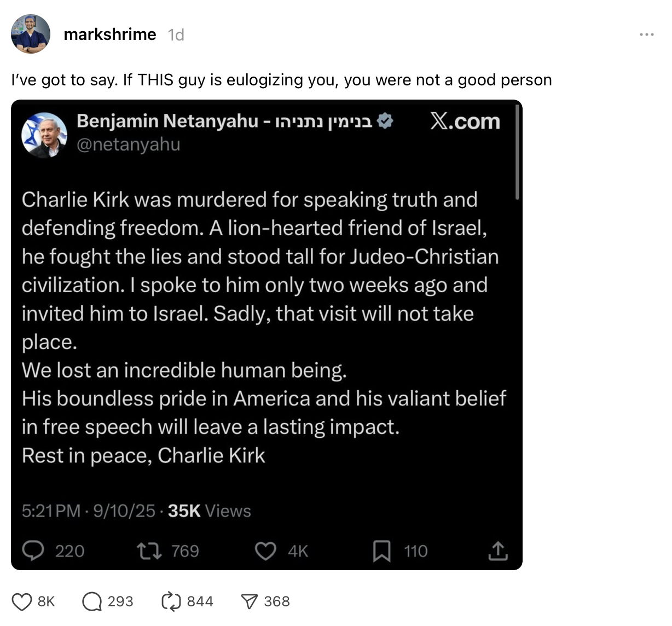Click the X.com logo in the tweet image
Viewport: 672px width, 626px height.
pos(465,121)
